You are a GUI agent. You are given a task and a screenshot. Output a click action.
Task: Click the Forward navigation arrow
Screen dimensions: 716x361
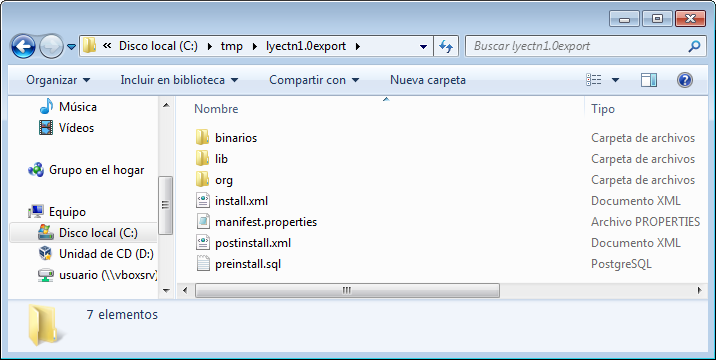click(x=51, y=46)
